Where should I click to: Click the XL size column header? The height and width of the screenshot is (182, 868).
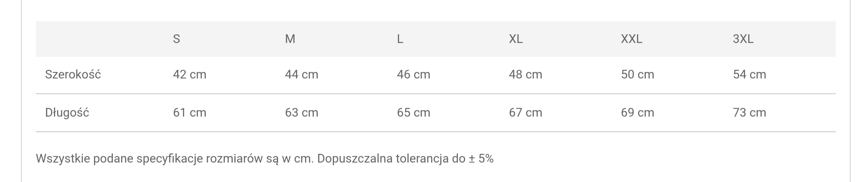tap(516, 39)
